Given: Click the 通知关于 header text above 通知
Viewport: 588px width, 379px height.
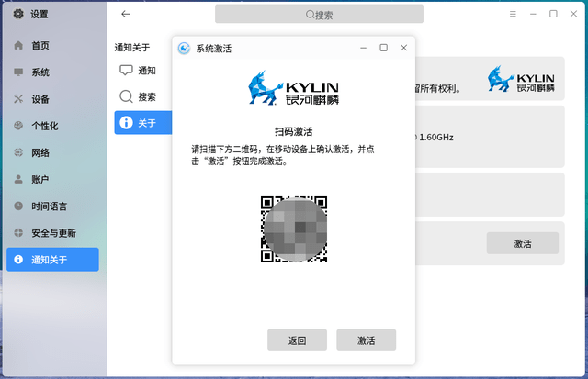Looking at the screenshot, I should coord(132,48).
